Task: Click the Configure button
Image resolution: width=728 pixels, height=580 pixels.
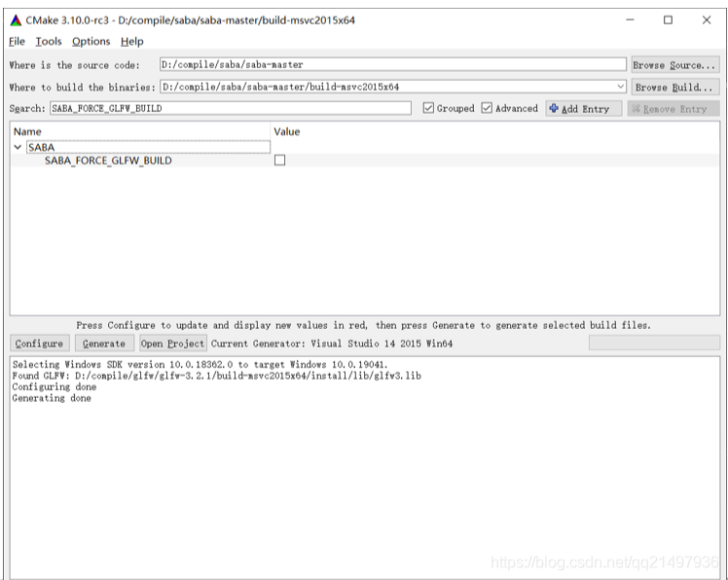Action: click(40, 344)
